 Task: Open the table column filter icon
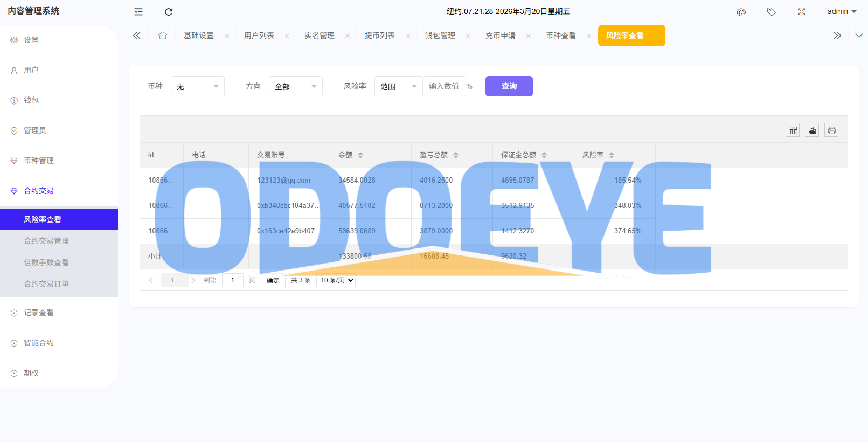(x=793, y=130)
